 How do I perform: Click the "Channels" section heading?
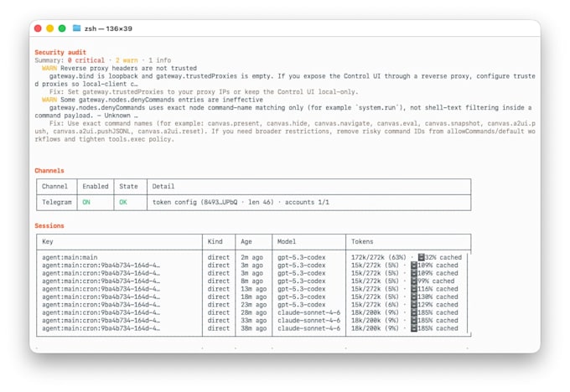(x=49, y=171)
